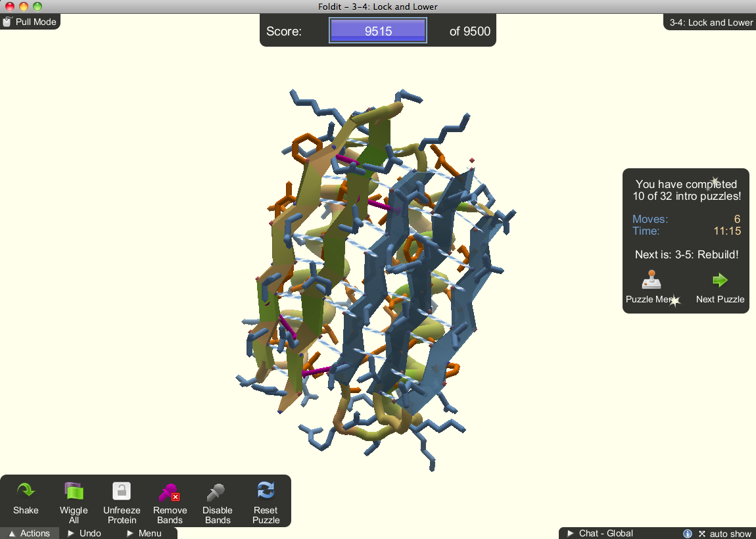This screenshot has height=539, width=756.
Task: Click the 3-4: Lock and Lower title tab
Action: (x=709, y=22)
